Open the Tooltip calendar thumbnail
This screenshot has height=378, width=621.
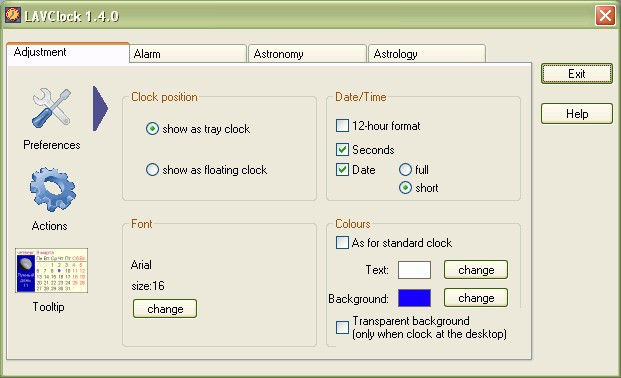coord(51,271)
